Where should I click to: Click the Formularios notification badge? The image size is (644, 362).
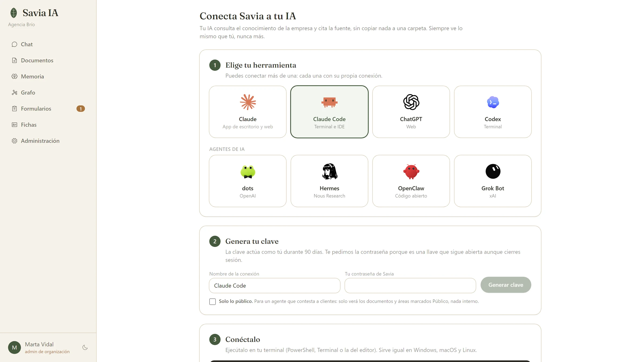(x=80, y=109)
